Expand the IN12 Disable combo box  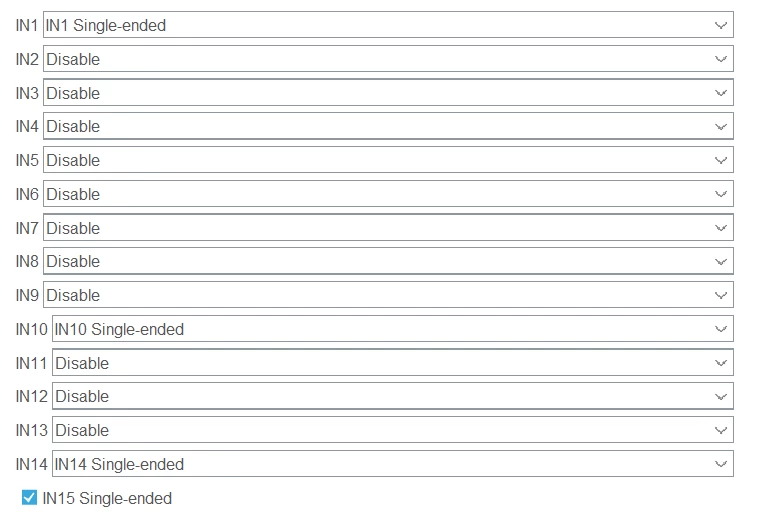[393, 396]
